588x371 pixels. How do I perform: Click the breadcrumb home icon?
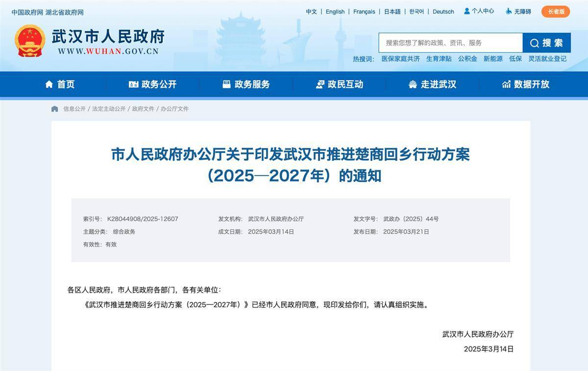pyautogui.click(x=55, y=109)
